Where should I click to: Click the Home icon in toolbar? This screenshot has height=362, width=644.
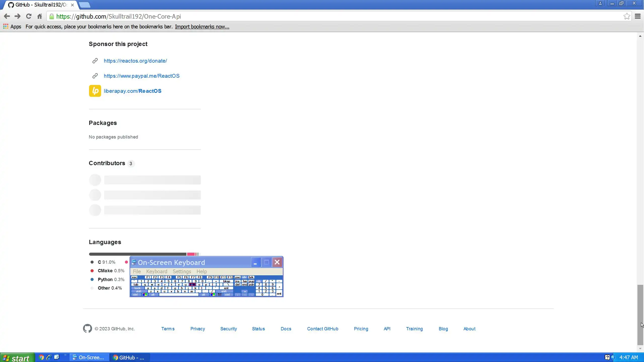pos(39,16)
